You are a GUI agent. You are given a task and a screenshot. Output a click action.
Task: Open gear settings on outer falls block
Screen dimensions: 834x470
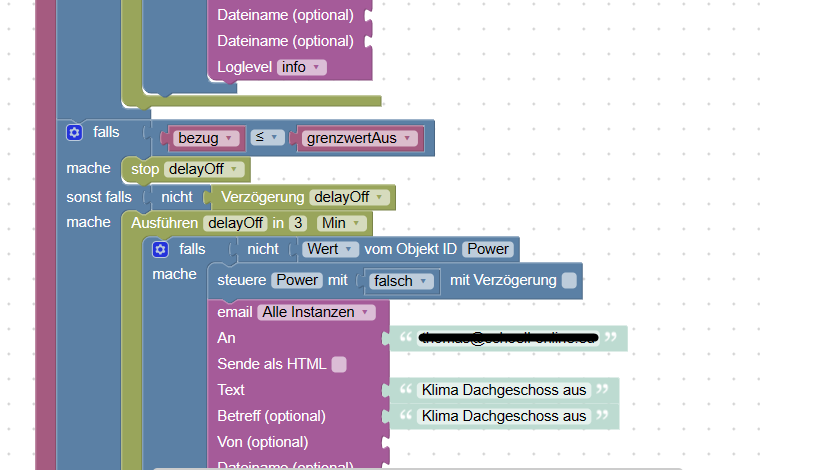point(74,132)
